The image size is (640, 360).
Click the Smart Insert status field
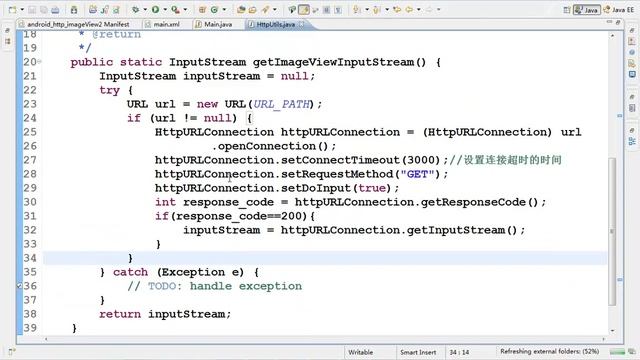click(x=418, y=352)
